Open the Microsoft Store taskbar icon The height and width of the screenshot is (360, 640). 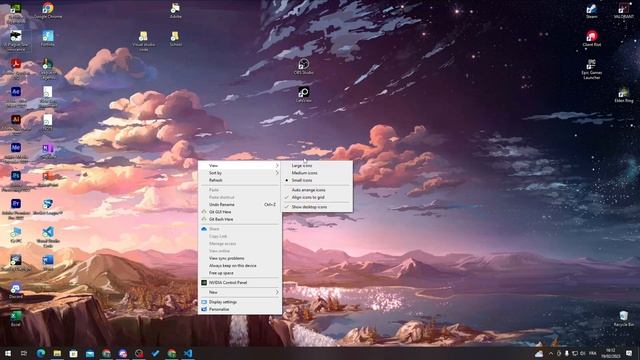point(73,353)
